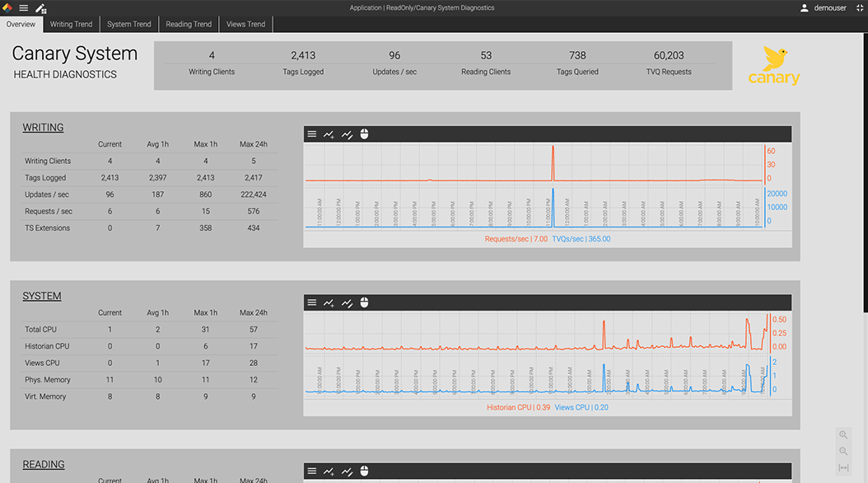Click the demouser username label

tap(830, 7)
